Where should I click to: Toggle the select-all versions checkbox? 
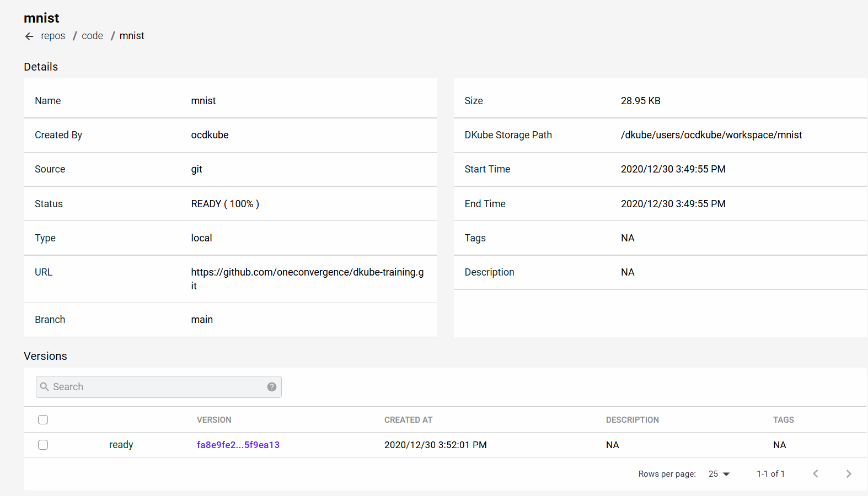43,420
